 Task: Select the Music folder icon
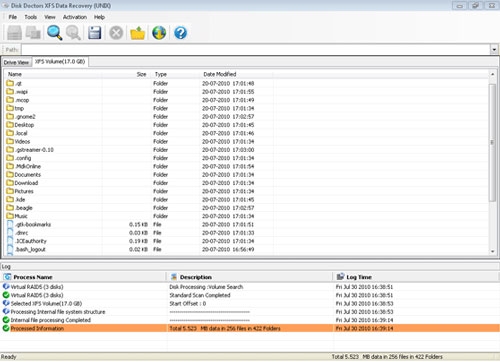pyautogui.click(x=10, y=216)
